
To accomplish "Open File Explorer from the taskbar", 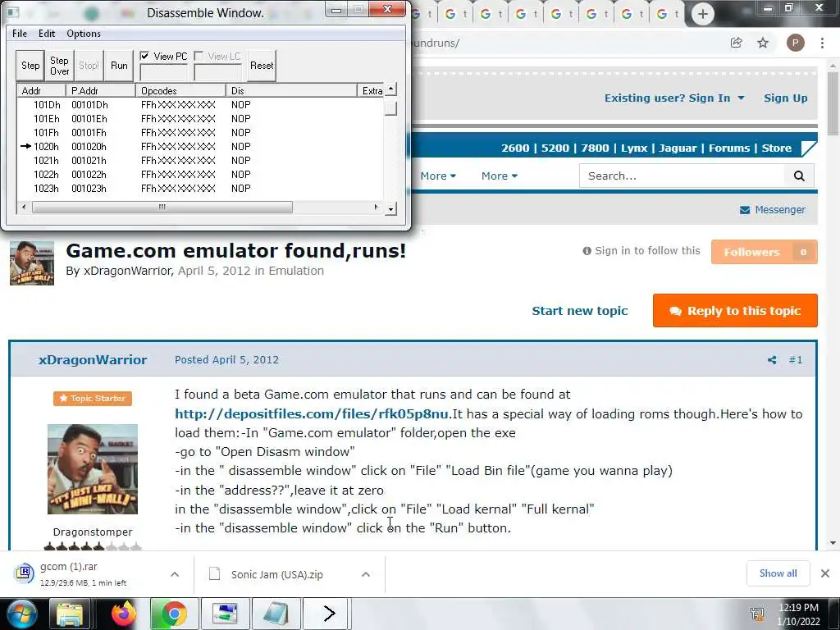I will coord(70,614).
